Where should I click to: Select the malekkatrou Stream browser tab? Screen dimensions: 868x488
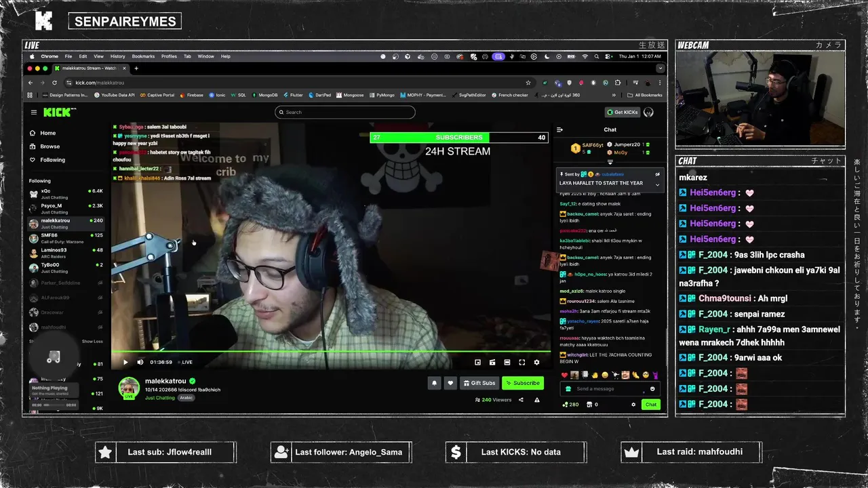pos(90,68)
